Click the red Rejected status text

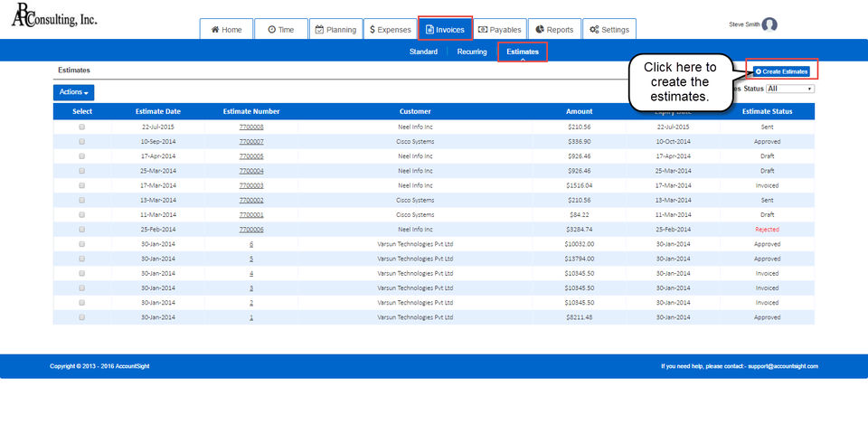[768, 230]
